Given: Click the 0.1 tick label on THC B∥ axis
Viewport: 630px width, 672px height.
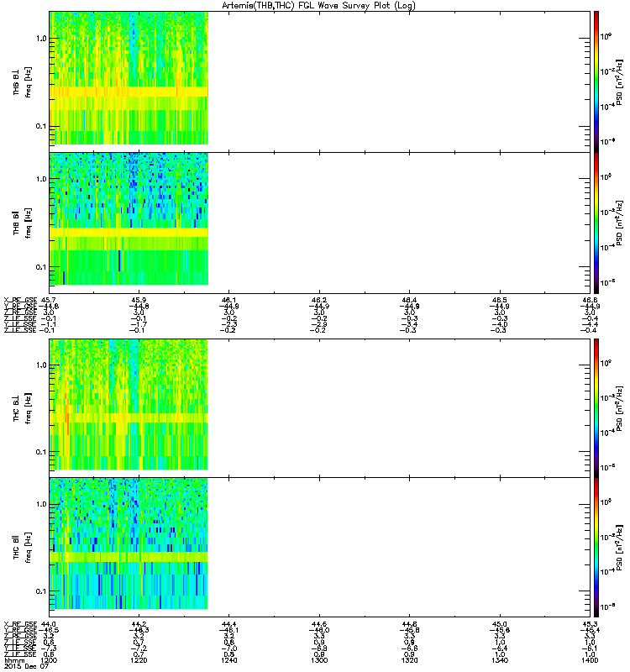Looking at the screenshot, I should [x=41, y=591].
